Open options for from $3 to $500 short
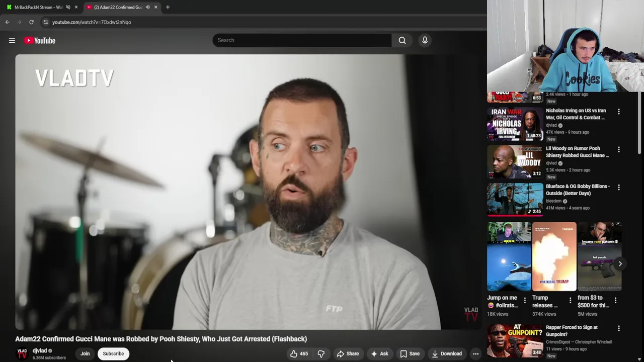The width and height of the screenshot is (644, 362). pyautogui.click(x=615, y=300)
